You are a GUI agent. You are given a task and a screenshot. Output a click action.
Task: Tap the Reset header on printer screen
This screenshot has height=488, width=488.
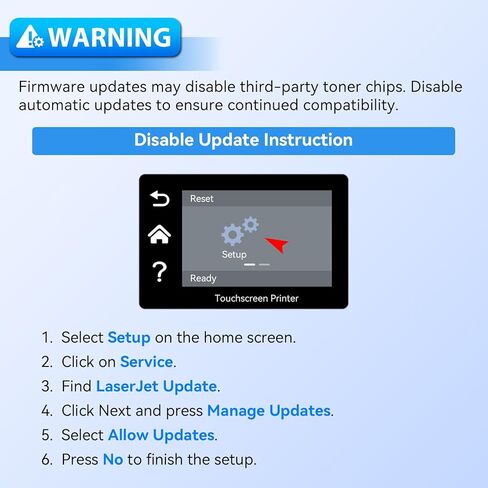pos(257,198)
